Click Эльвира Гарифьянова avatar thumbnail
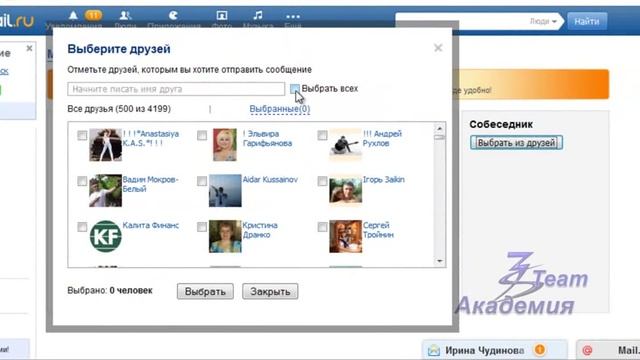 225,145
